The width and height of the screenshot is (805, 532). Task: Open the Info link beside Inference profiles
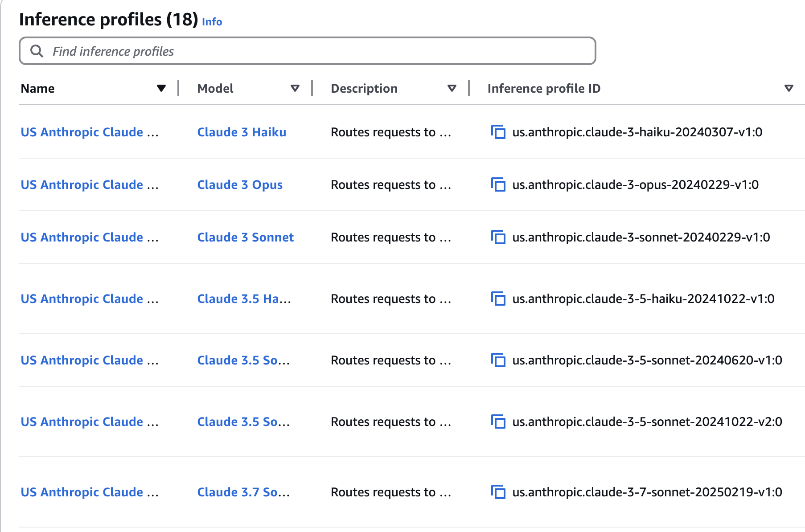[212, 21]
